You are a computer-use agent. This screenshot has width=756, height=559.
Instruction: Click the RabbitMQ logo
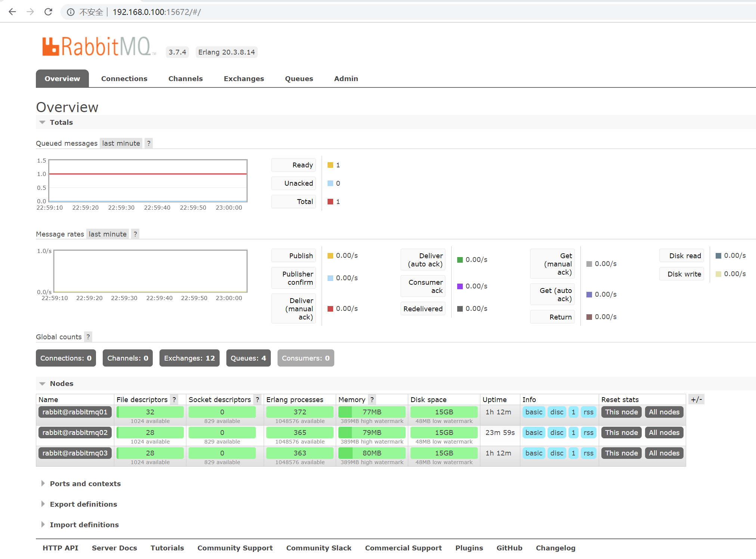[x=98, y=47]
